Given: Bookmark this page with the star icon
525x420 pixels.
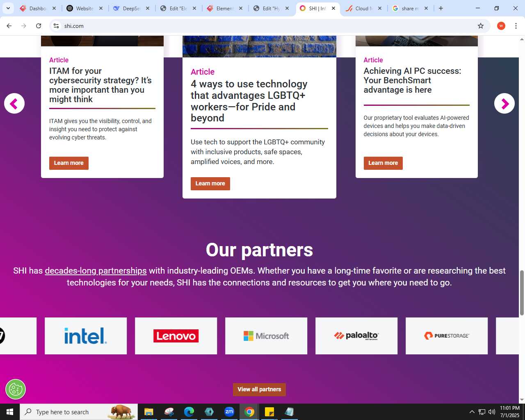Looking at the screenshot, I should coord(481,26).
